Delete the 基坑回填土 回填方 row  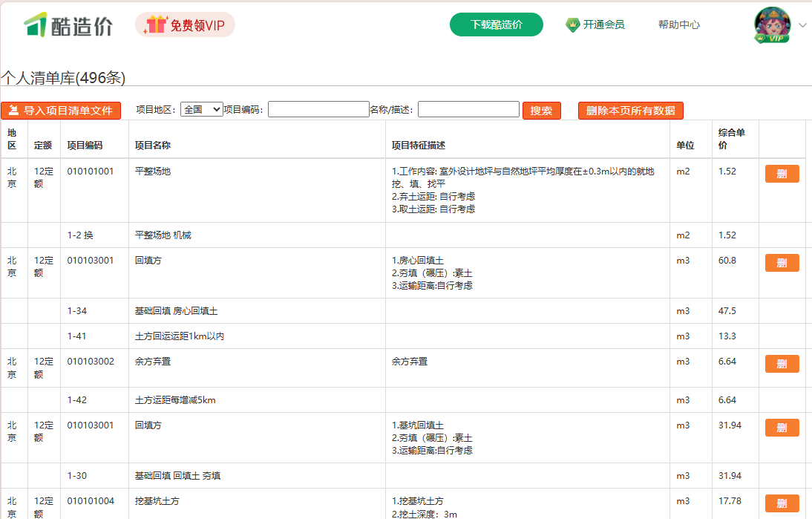(782, 428)
